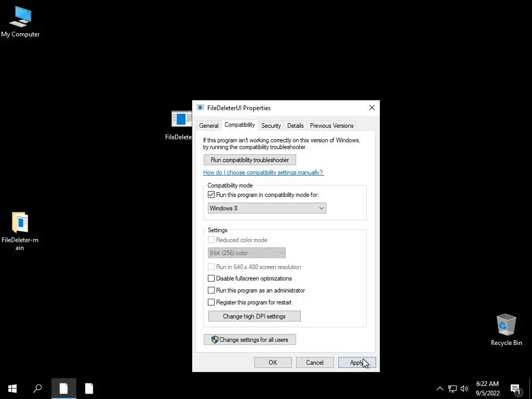Toggle the Reduced color mode checkbox
Viewport: 532px width, 399px height.
(211, 240)
